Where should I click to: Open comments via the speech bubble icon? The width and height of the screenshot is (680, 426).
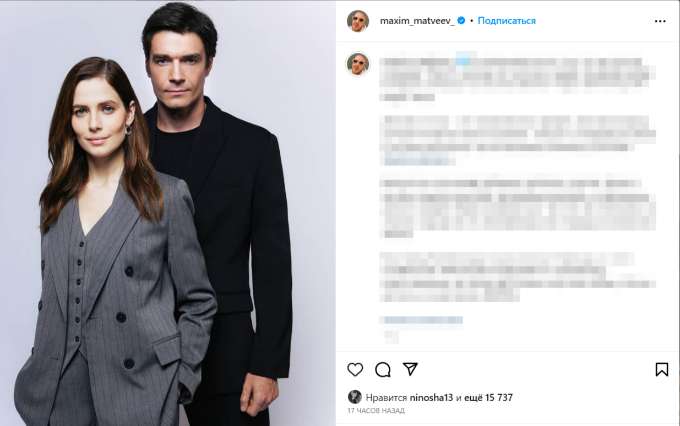click(x=382, y=370)
